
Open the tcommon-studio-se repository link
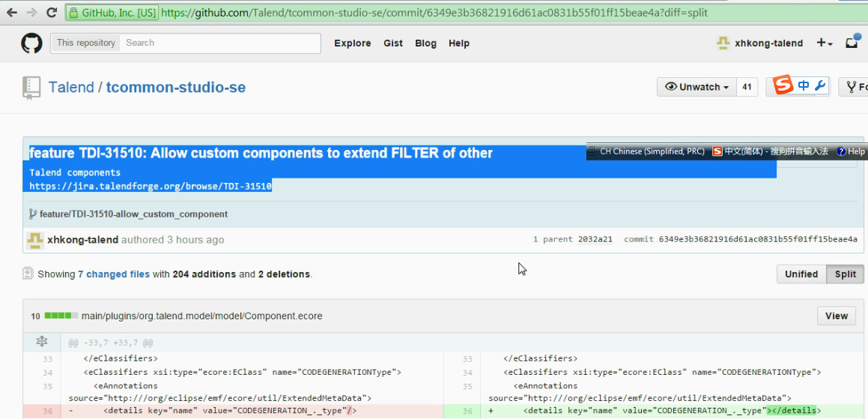tap(175, 88)
